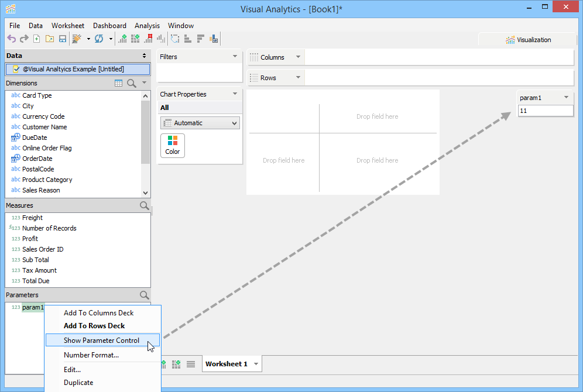Click the Visual Analytics app icon in title bar

(11, 9)
